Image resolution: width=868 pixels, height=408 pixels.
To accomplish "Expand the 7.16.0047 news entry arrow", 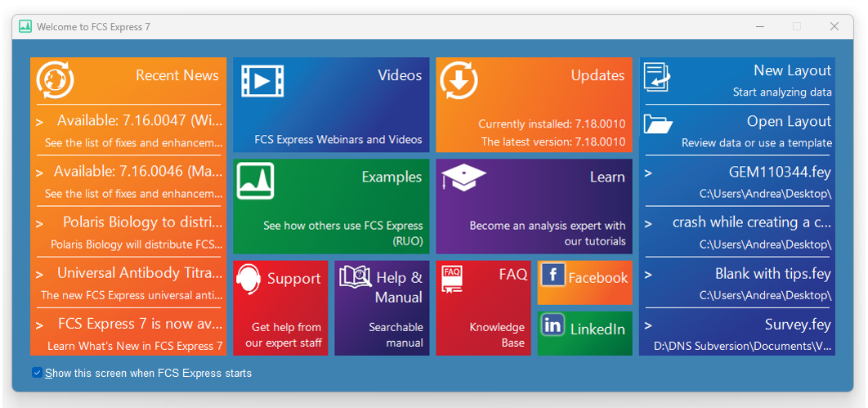I will [40, 123].
